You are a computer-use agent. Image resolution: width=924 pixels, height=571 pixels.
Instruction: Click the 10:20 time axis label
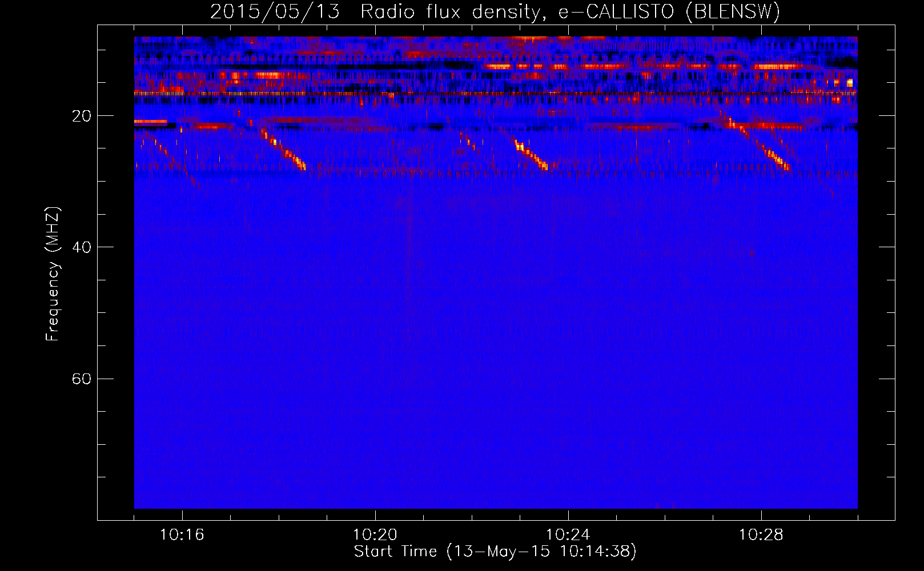click(x=375, y=535)
